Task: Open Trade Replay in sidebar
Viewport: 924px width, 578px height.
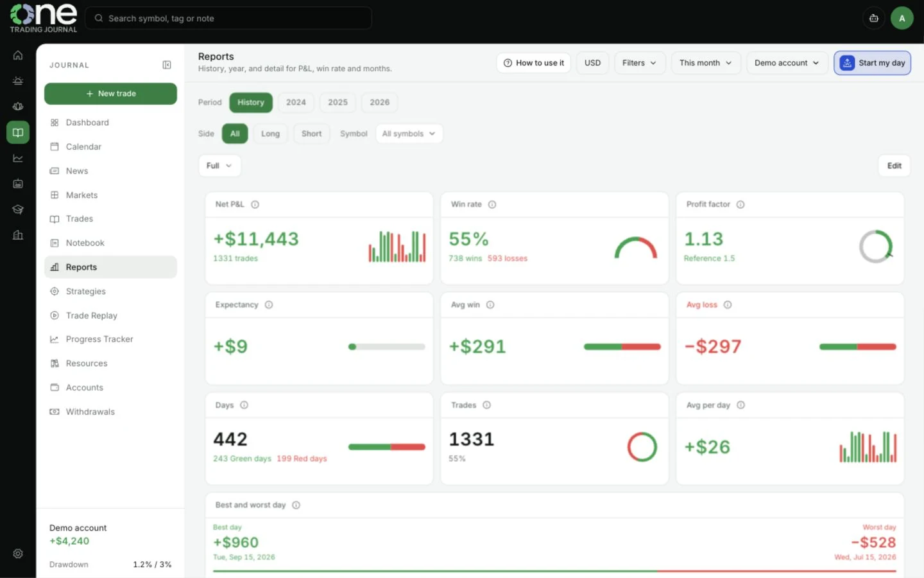Action: (x=110, y=315)
